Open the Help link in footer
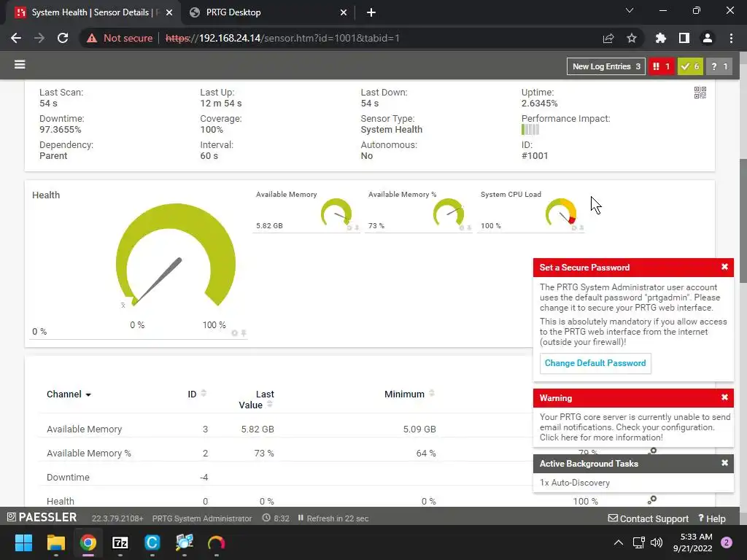 pyautogui.click(x=712, y=518)
